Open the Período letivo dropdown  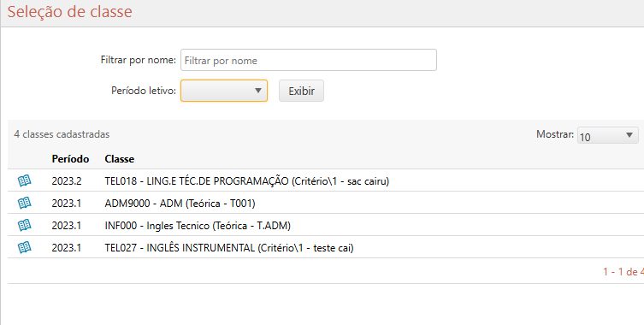point(224,91)
